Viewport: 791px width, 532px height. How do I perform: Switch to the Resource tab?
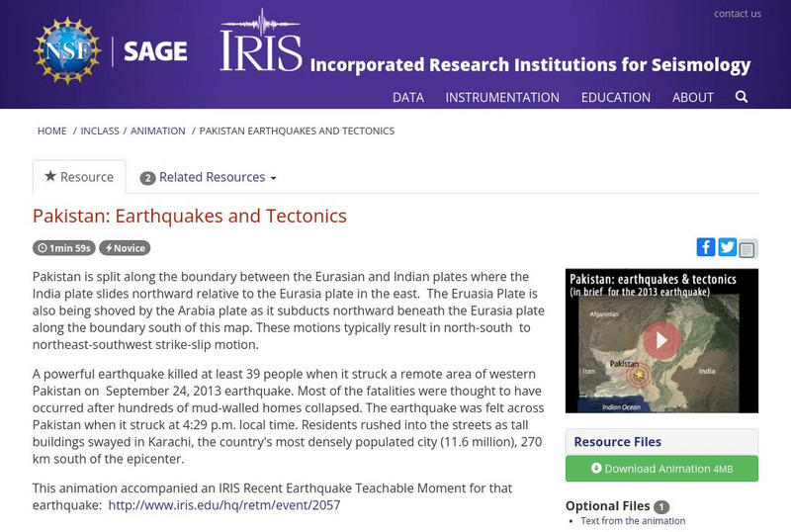point(79,177)
